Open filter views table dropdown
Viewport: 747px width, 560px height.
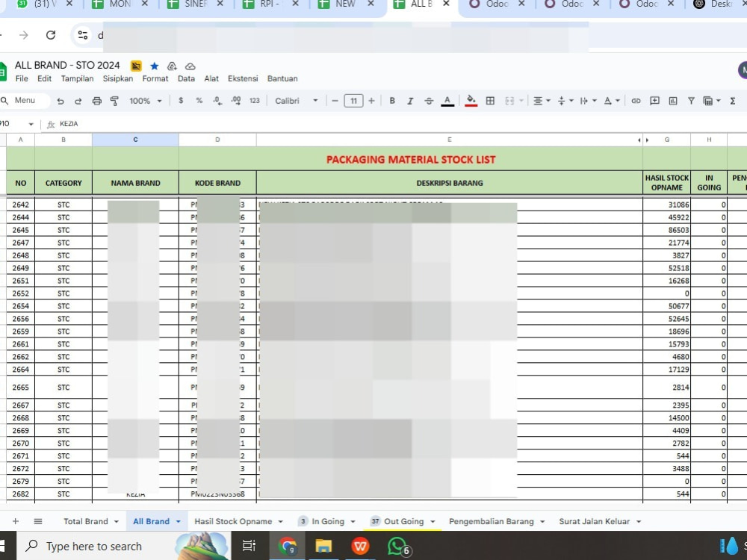point(712,101)
